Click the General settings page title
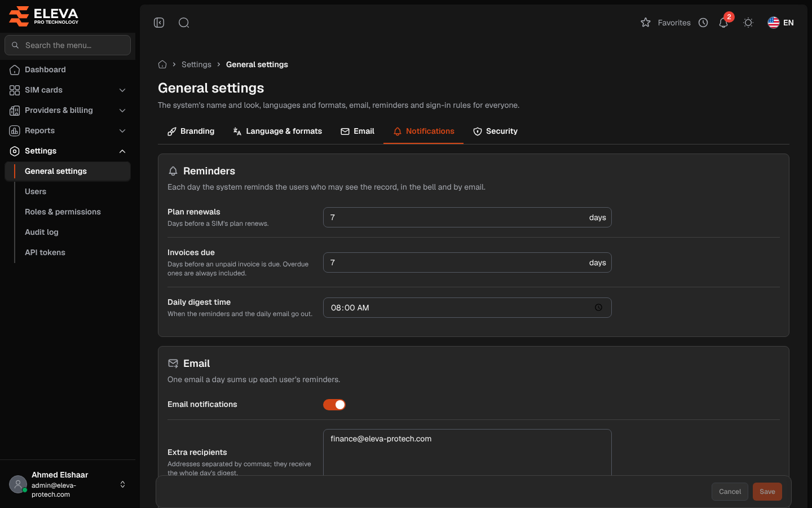Image resolution: width=812 pixels, height=508 pixels. coord(211,88)
